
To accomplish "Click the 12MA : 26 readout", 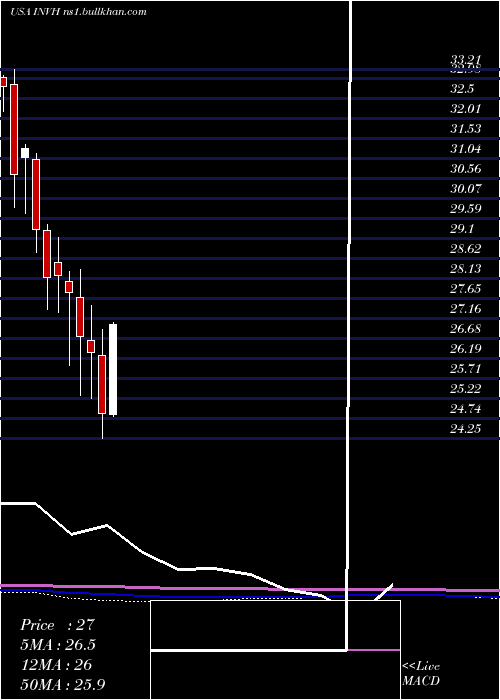I will 56,665.
